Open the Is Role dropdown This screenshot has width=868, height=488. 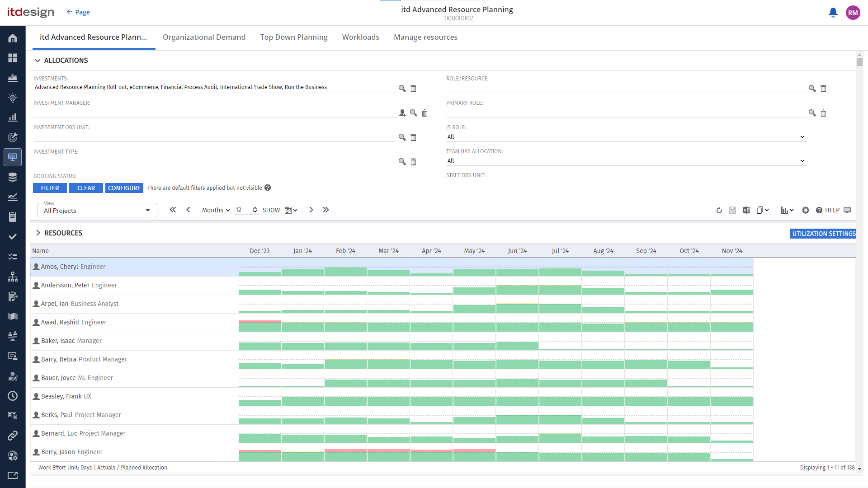pos(626,137)
